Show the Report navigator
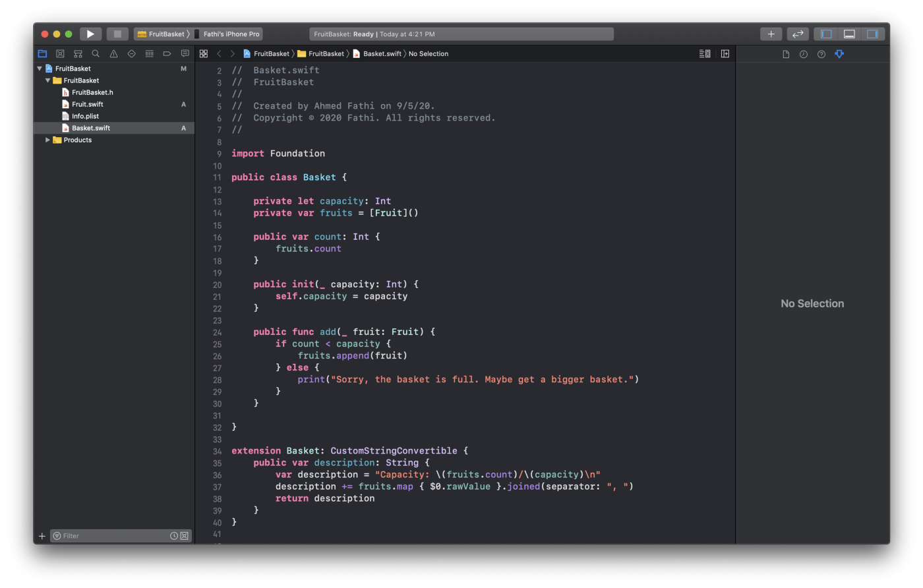Screen dimensions: 923x588 point(185,53)
